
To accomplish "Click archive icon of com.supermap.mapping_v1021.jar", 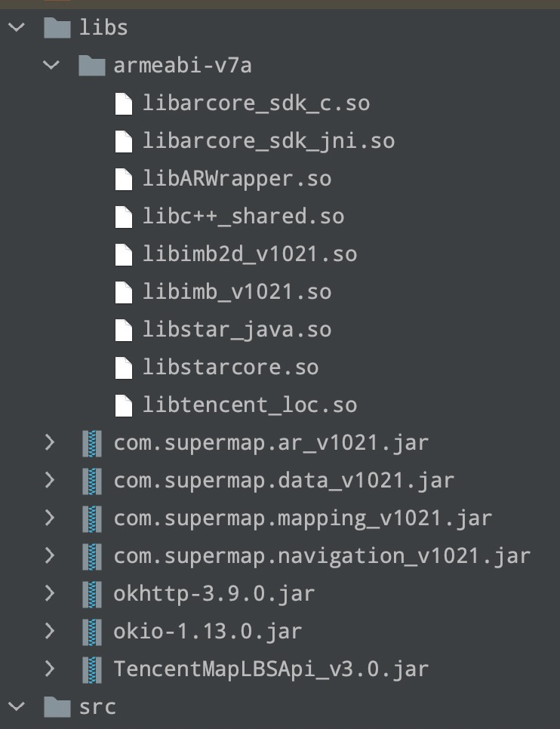I will pos(92,518).
